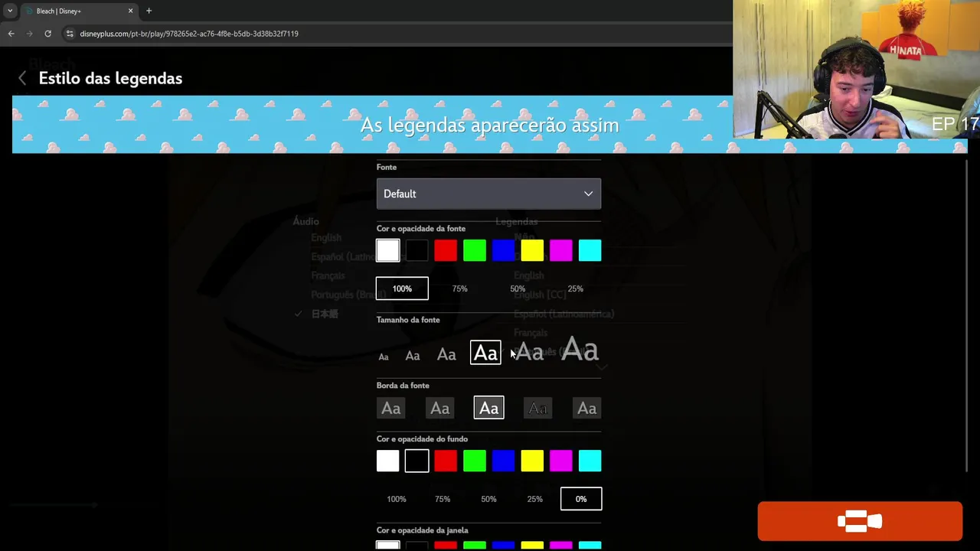Choose white font color
980x551 pixels.
coord(387,250)
